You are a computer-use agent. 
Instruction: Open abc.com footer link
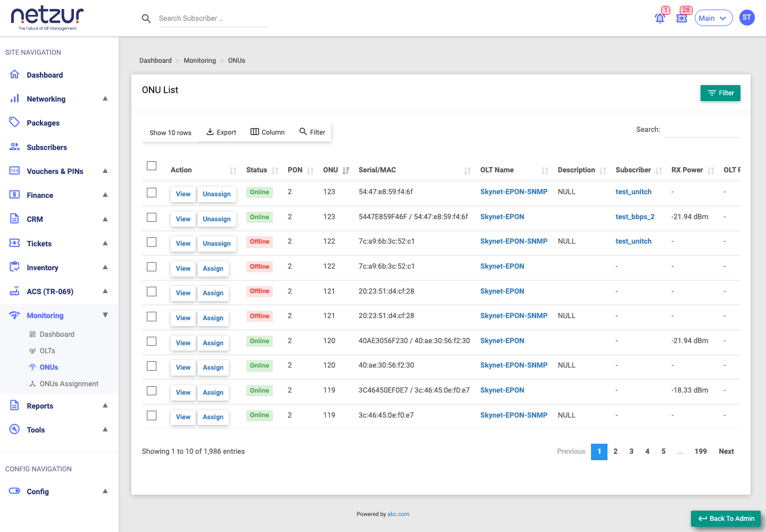(x=398, y=514)
